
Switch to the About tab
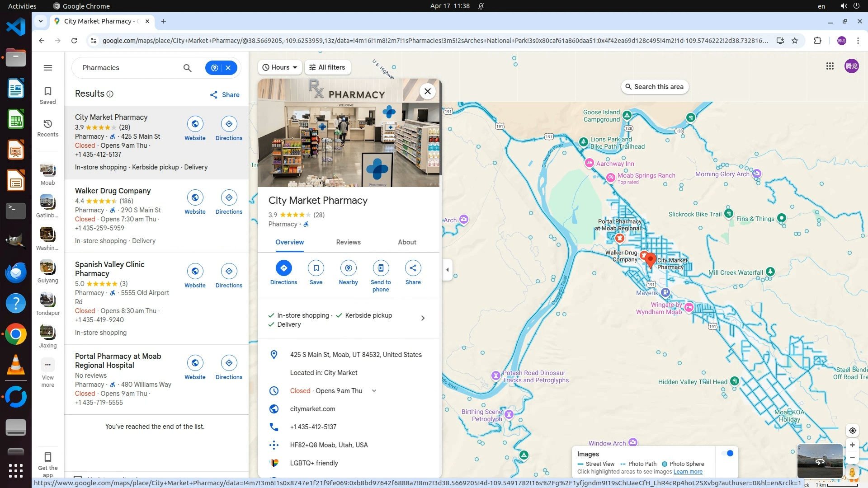tap(407, 242)
